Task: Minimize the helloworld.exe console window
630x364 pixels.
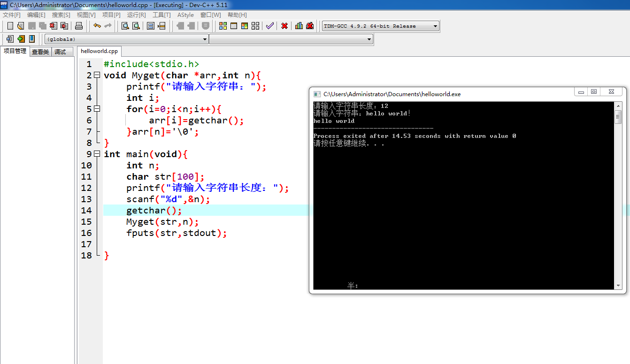Action: (x=581, y=92)
